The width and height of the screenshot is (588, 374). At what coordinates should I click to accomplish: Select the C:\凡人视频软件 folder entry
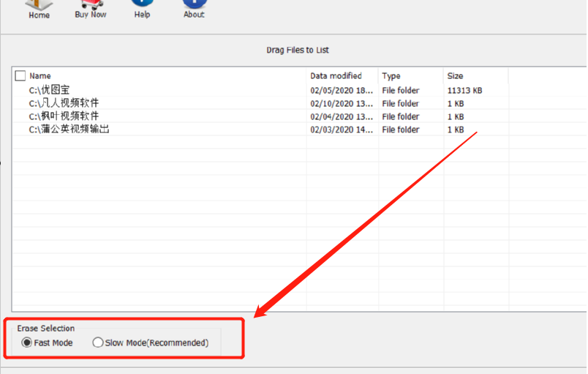64,103
